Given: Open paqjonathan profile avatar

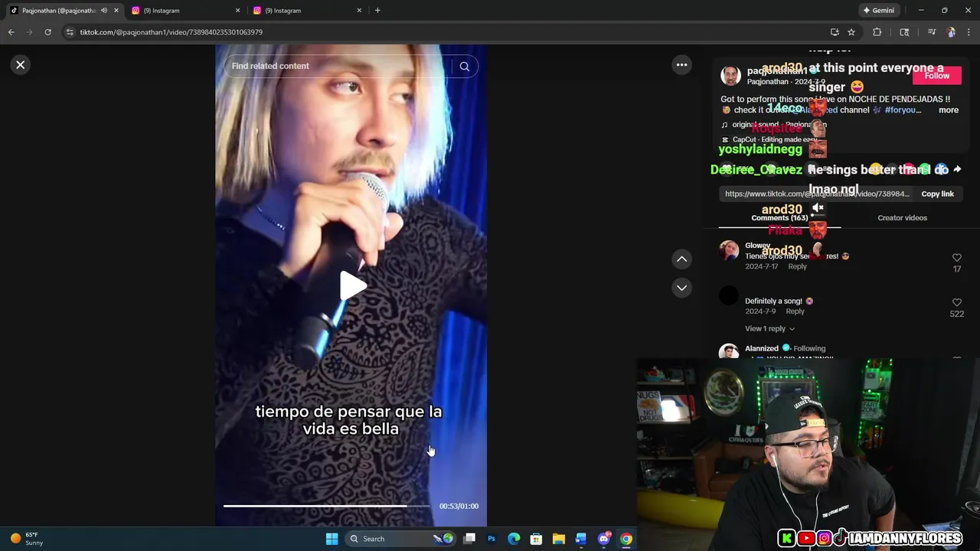Looking at the screenshot, I should pyautogui.click(x=730, y=75).
